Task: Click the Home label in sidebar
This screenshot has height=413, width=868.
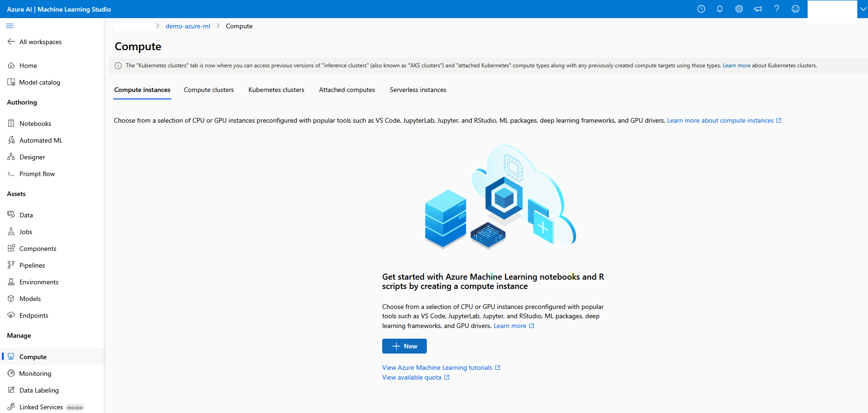Action: (x=28, y=66)
